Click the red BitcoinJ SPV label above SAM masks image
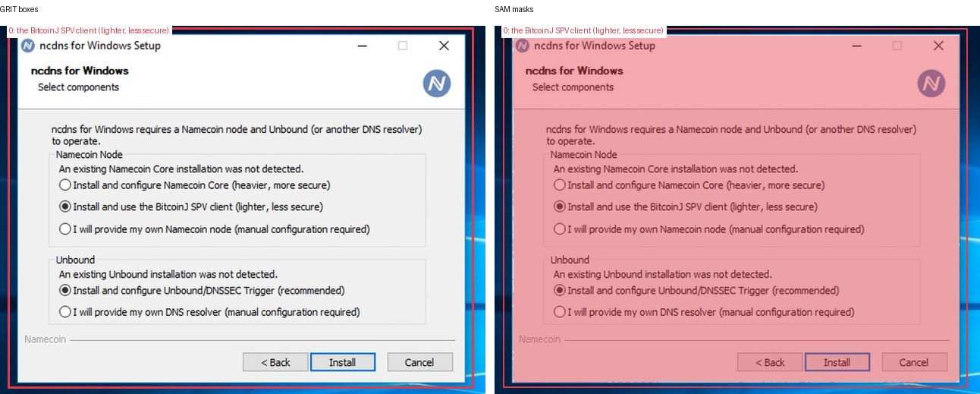Viewport: 980px width, 394px height. pyautogui.click(x=583, y=30)
